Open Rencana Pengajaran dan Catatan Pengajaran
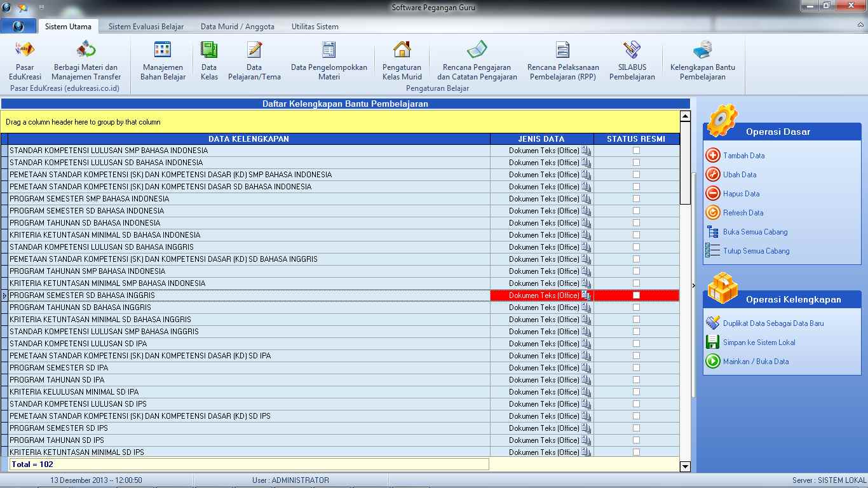This screenshot has height=488, width=868. (477, 61)
